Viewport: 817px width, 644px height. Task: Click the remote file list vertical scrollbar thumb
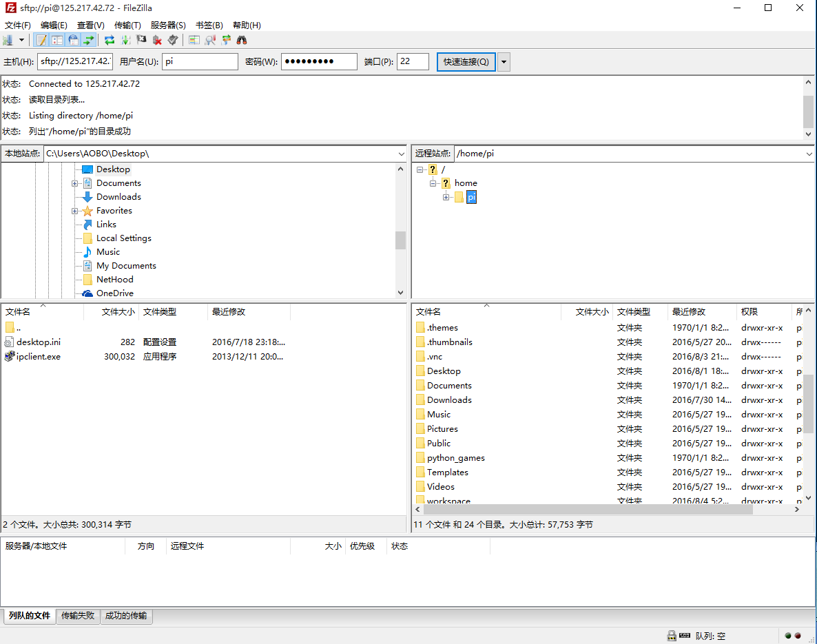click(x=808, y=404)
